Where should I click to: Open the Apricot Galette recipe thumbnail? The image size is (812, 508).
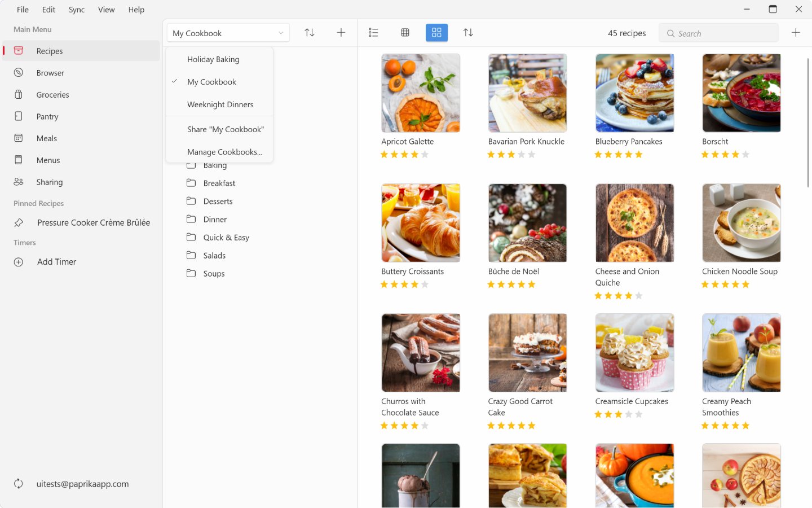(x=421, y=93)
